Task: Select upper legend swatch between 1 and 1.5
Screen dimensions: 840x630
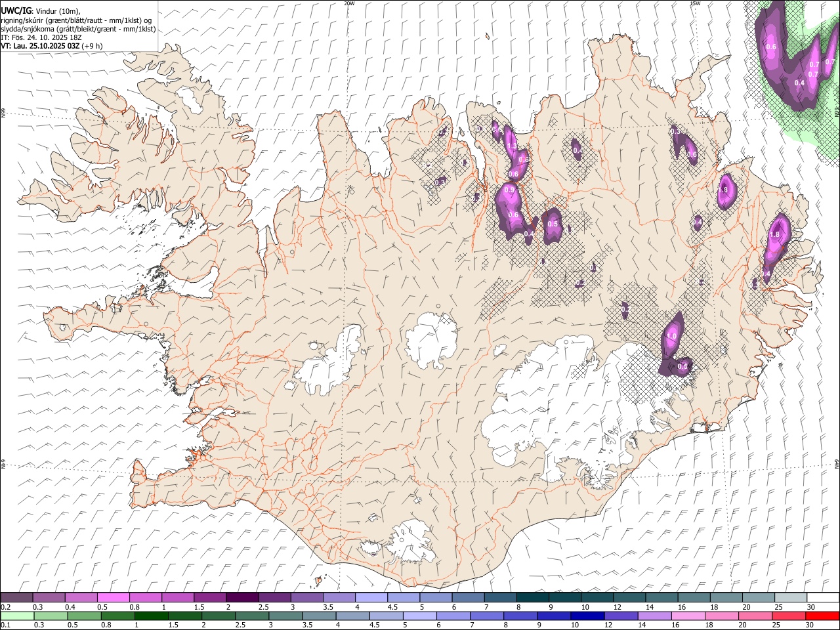Action: pos(177,597)
